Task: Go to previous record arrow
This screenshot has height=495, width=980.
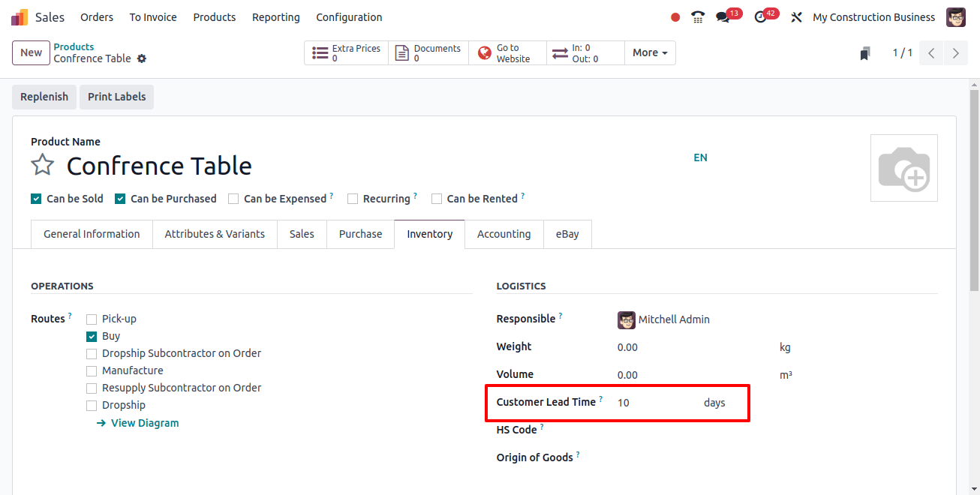Action: [931, 53]
